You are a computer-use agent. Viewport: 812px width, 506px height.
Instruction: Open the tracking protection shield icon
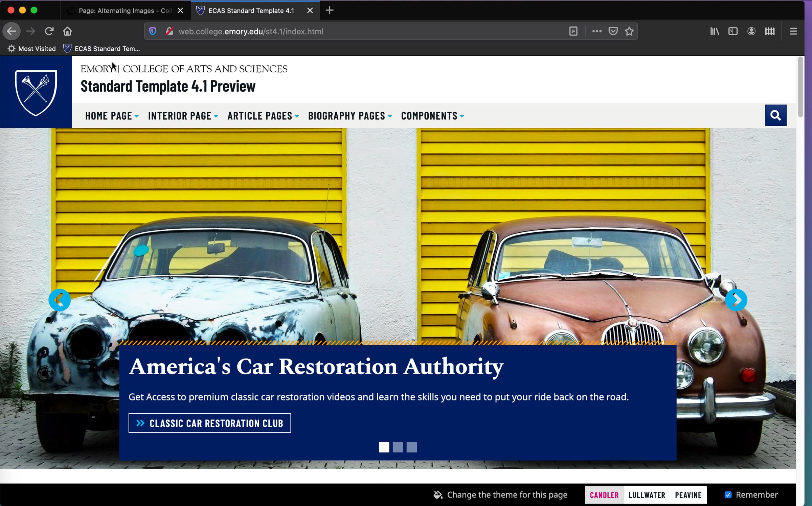(153, 31)
